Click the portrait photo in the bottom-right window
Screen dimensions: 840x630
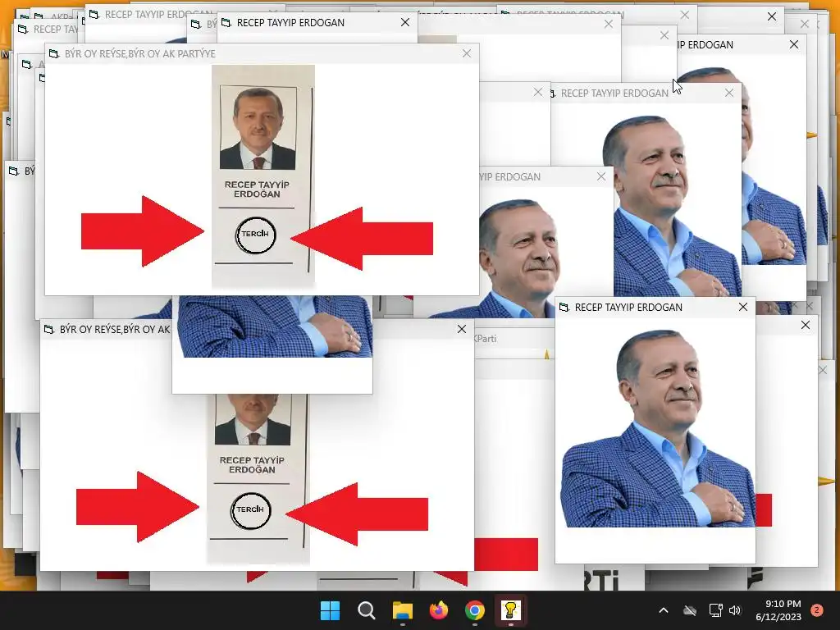click(x=659, y=428)
